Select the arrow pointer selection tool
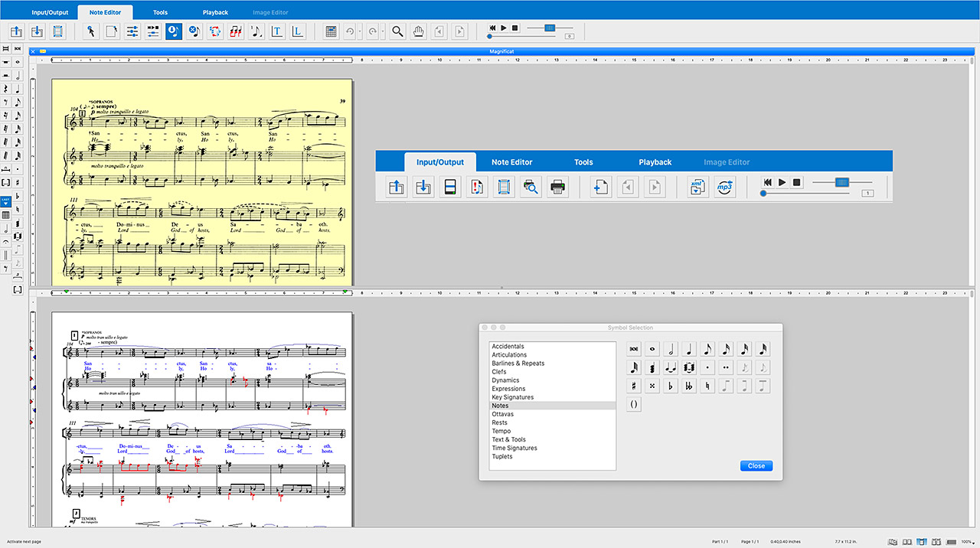The width and height of the screenshot is (980, 548). coord(90,31)
